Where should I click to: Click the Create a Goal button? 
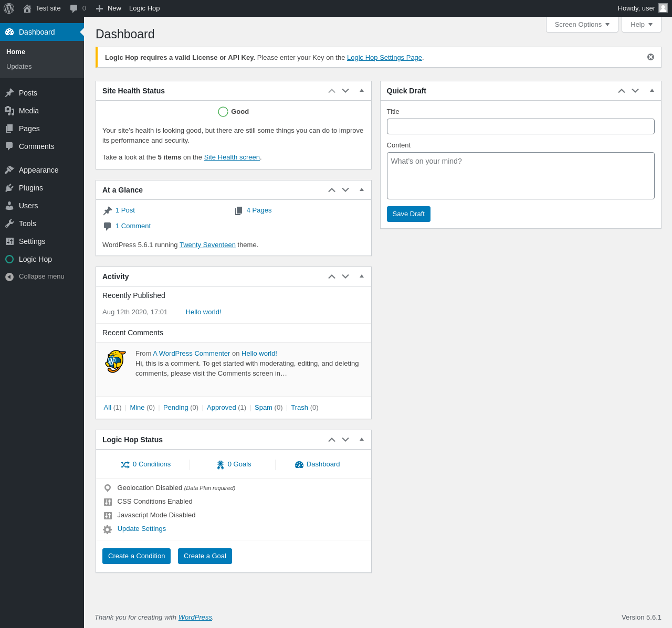(x=205, y=556)
